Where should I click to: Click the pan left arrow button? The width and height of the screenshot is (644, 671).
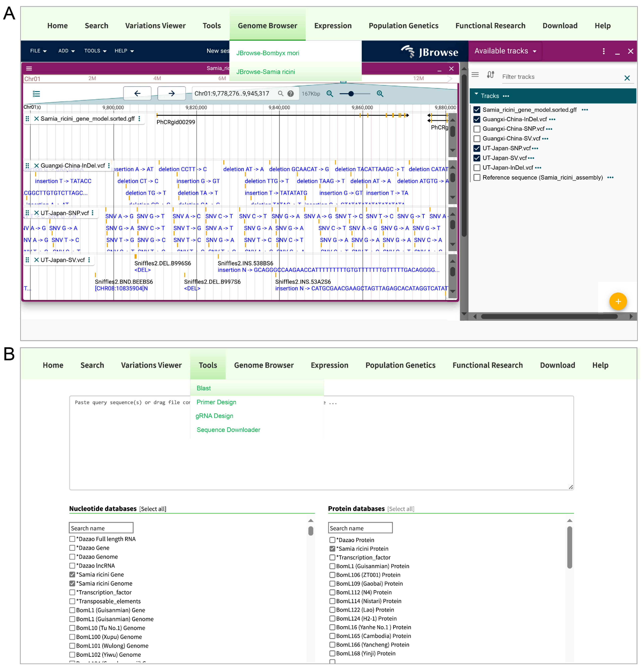(x=137, y=93)
